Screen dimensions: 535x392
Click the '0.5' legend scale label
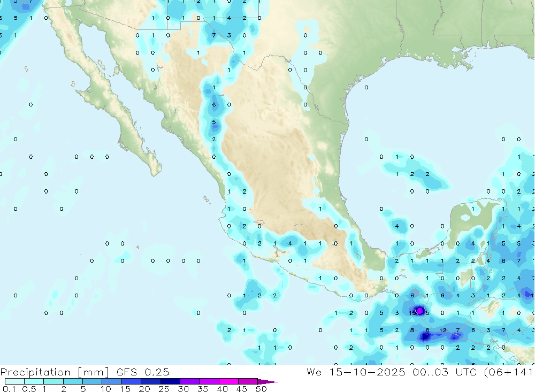(29, 389)
